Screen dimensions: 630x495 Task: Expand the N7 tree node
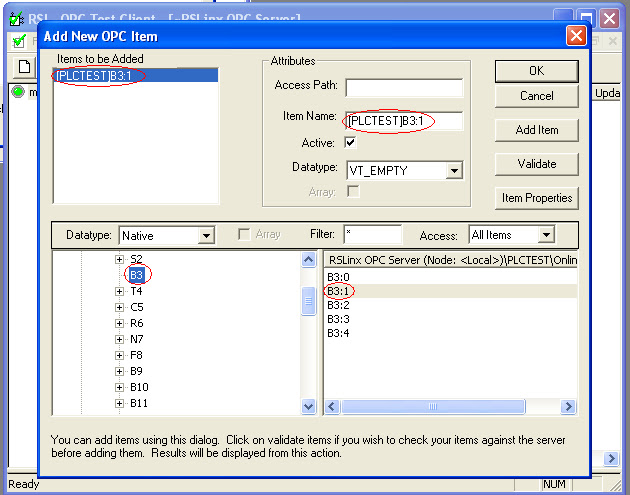point(119,340)
